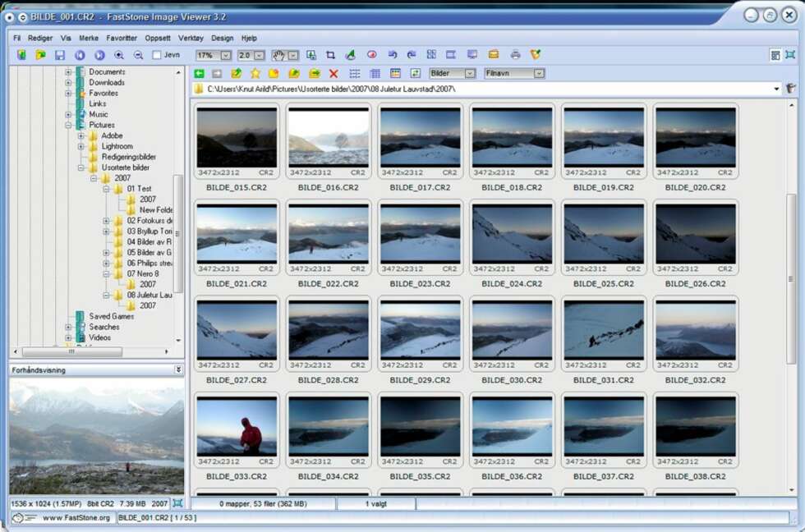Click the refresh icon left of Bilder
The image size is (805, 532).
tap(415, 74)
